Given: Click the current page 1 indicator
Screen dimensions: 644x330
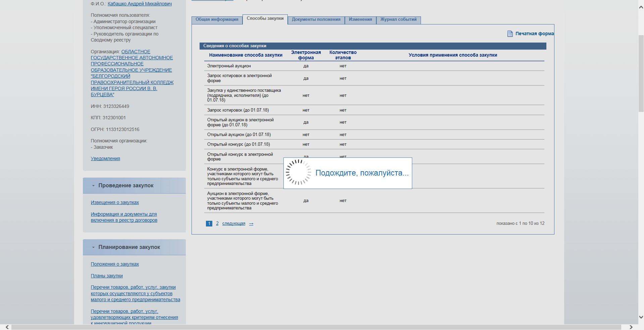Looking at the screenshot, I should point(209,223).
